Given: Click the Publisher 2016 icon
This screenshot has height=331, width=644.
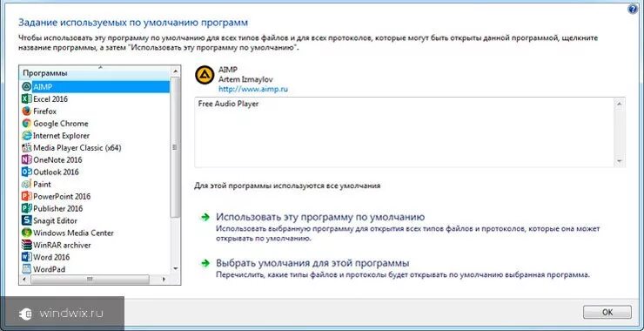Looking at the screenshot, I should point(27,208).
